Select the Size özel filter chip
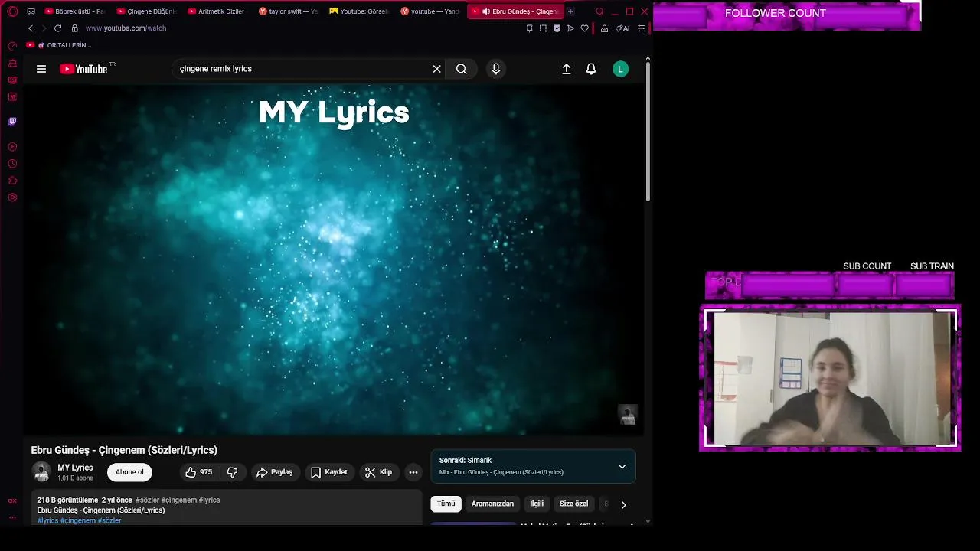Viewport: 980px width, 551px height. coord(573,504)
